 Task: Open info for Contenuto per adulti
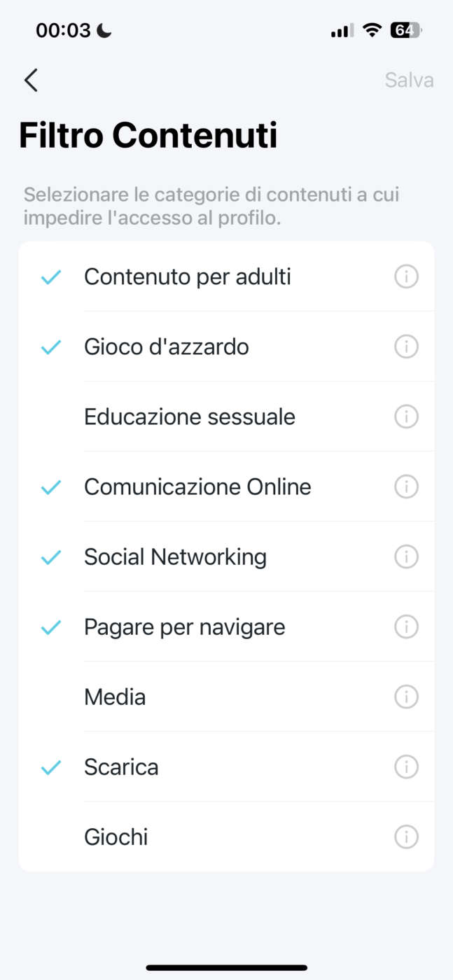(x=406, y=277)
